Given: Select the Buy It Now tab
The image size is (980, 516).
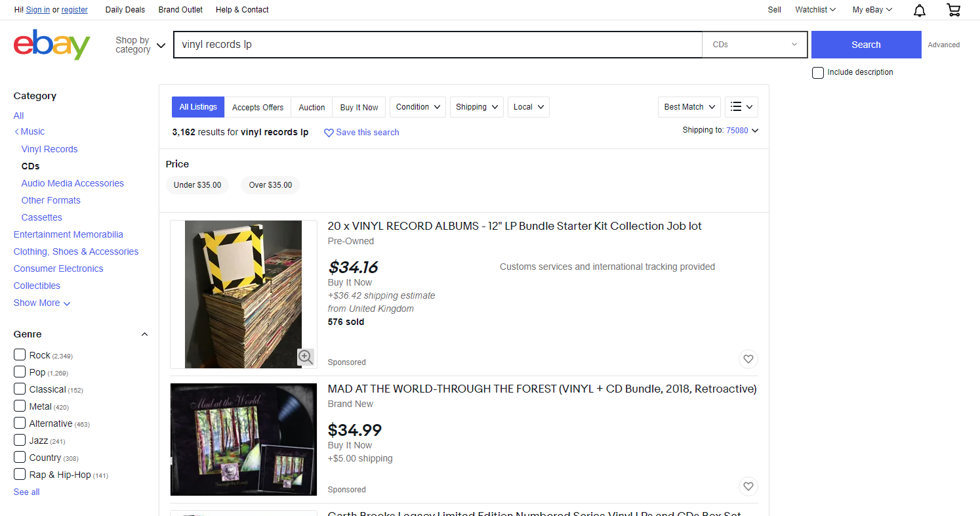Looking at the screenshot, I should point(359,108).
